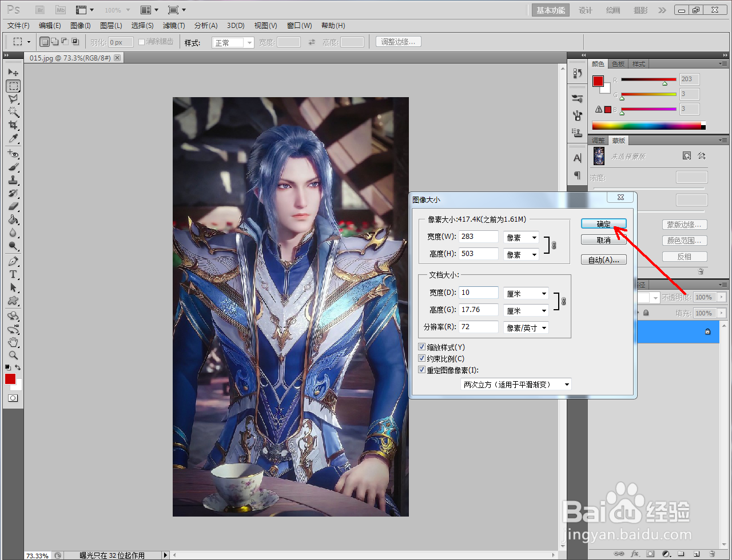This screenshot has width=732, height=560.
Task: Open the Clone Source panel icon
Action: click(578, 132)
